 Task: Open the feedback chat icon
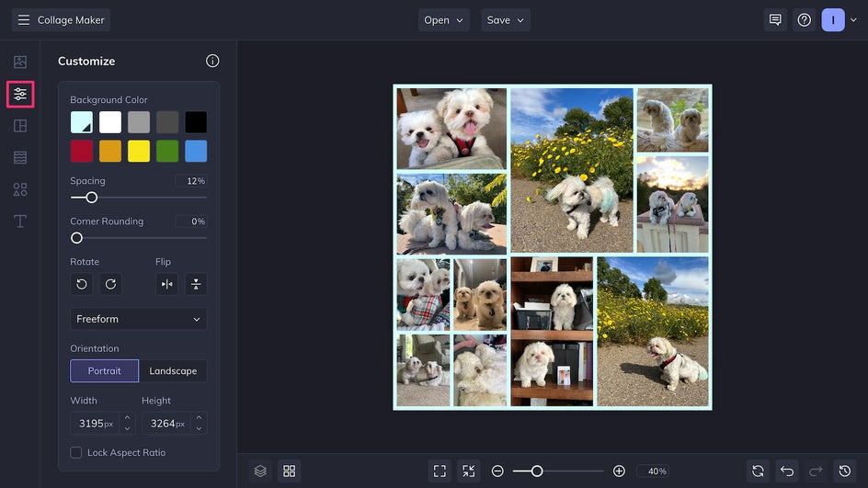pyautogui.click(x=775, y=20)
